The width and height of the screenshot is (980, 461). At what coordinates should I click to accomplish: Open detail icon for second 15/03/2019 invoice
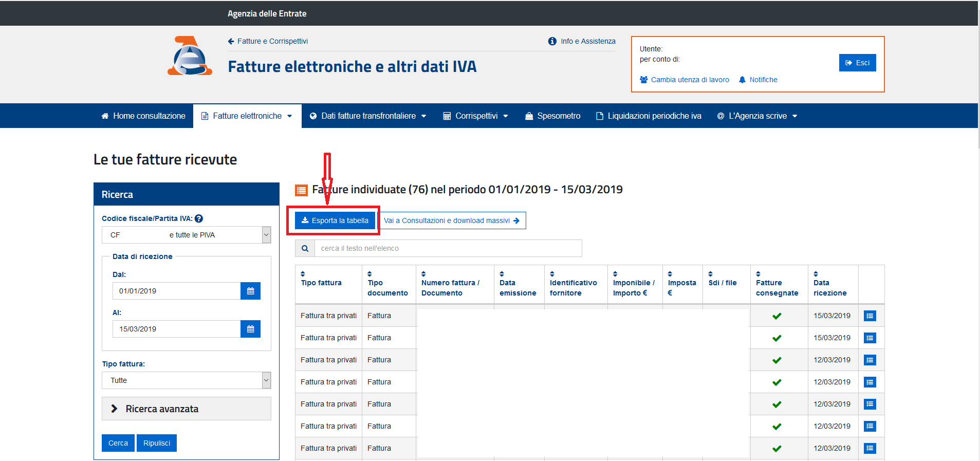[870, 338]
